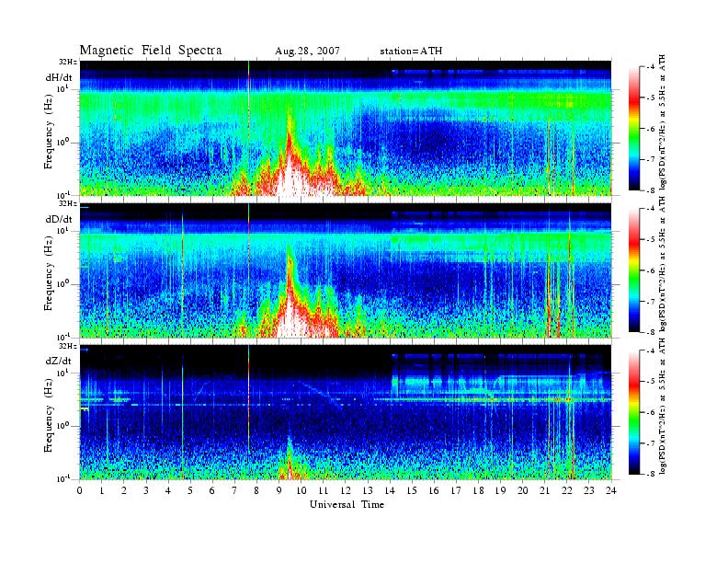
Task: Click hour '6' on the Universal Time axis
Action: click(x=212, y=490)
